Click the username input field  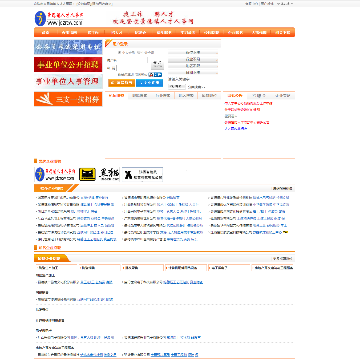132,60
